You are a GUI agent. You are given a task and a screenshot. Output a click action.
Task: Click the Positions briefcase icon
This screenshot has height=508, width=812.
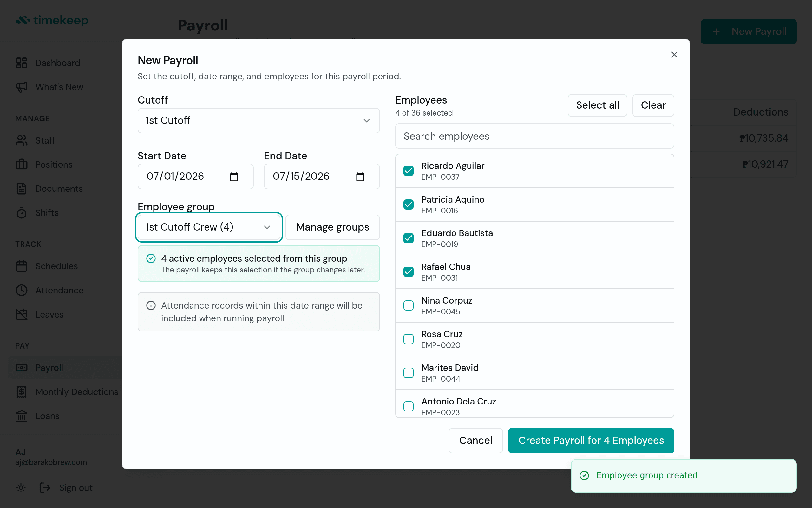point(22,165)
